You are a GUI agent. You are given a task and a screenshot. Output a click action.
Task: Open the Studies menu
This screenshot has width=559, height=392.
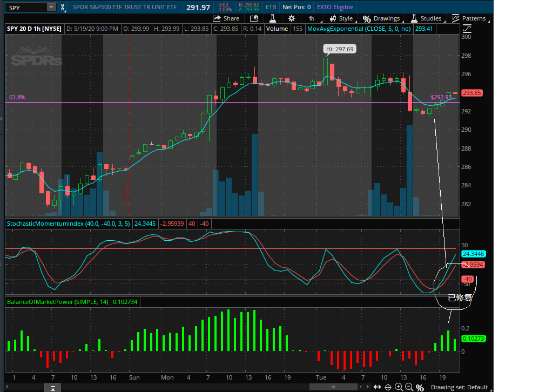(427, 18)
